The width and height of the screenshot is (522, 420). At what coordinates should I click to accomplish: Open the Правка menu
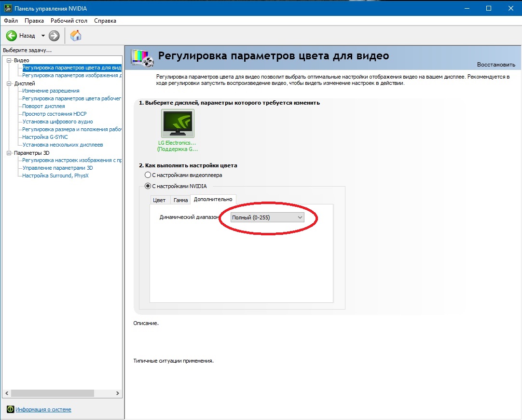(x=34, y=21)
